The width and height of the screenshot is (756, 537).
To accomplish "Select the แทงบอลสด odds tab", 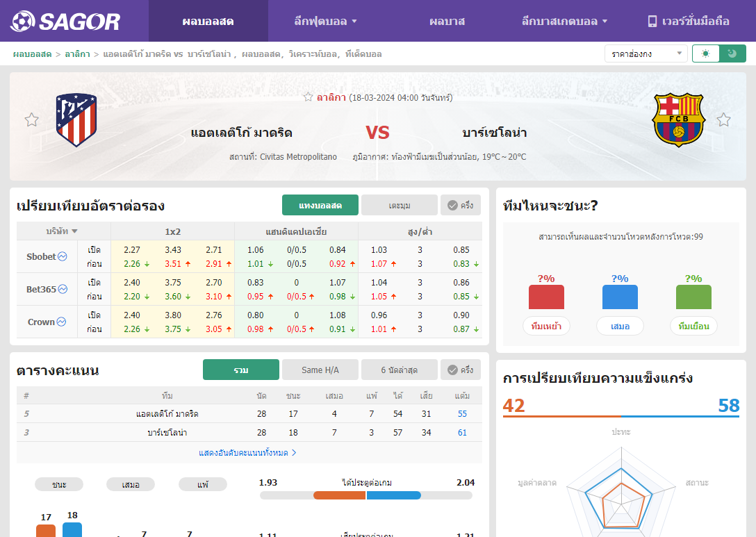I will 320,206.
